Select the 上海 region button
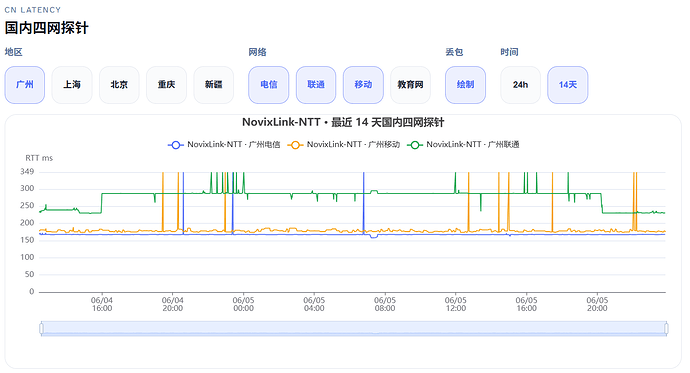 [x=72, y=85]
